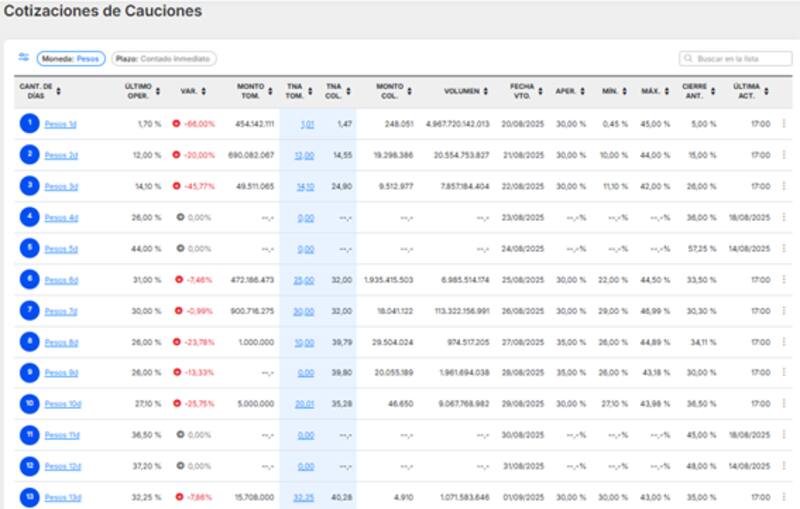This screenshot has width=800, height=509.
Task: Click the Buscar en la lista search field
Action: (x=735, y=59)
